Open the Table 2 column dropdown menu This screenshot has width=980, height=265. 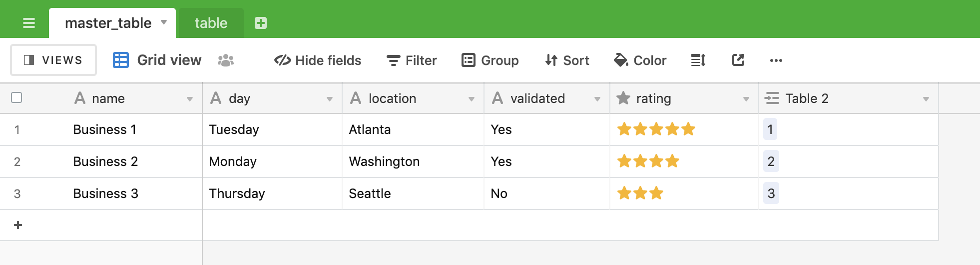[926, 99]
